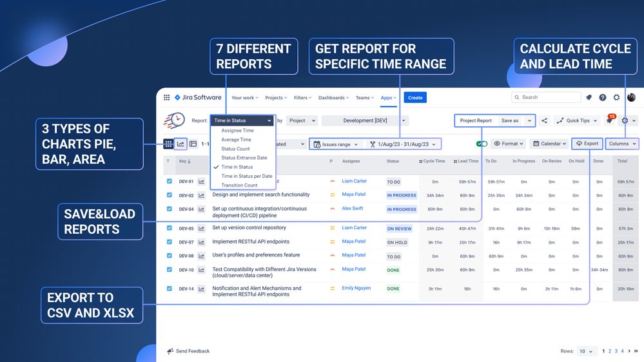The image size is (644, 362).
Task: Change the Rows per page selector
Action: point(586,351)
